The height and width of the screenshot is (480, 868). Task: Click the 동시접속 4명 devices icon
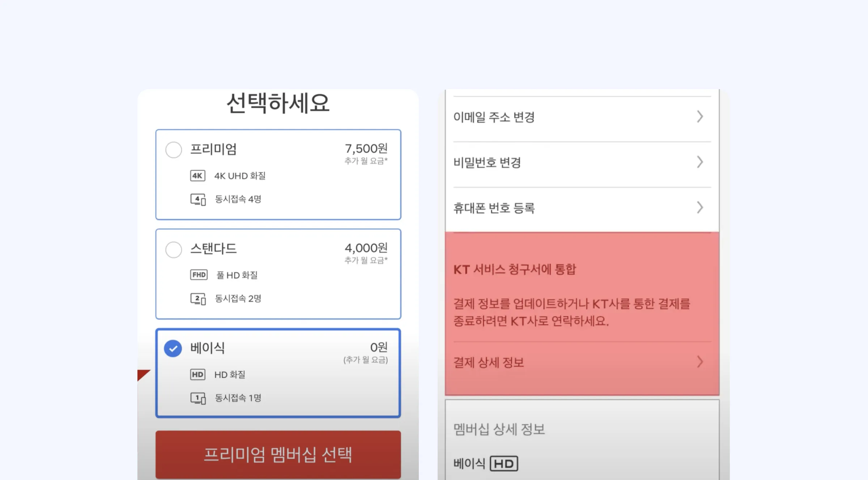198,199
